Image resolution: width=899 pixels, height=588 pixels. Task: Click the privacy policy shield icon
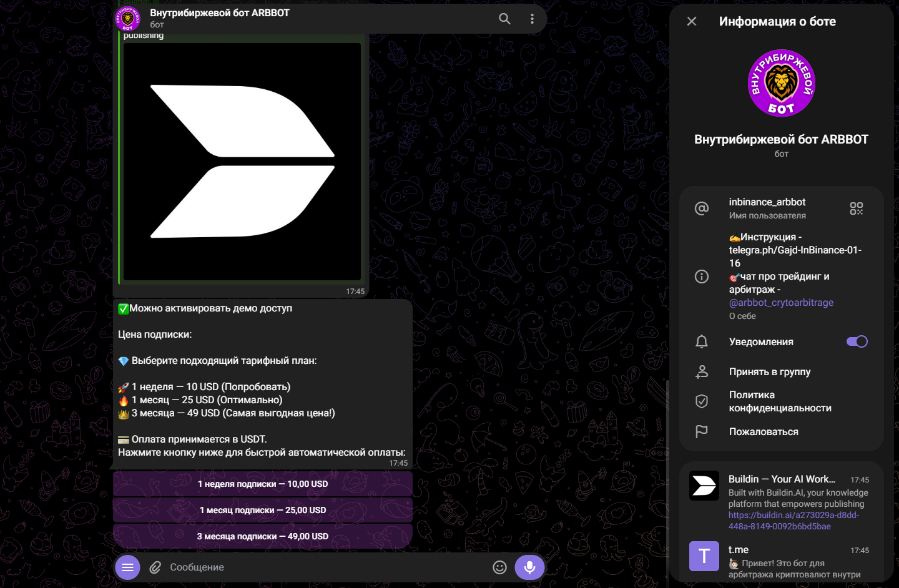702,401
